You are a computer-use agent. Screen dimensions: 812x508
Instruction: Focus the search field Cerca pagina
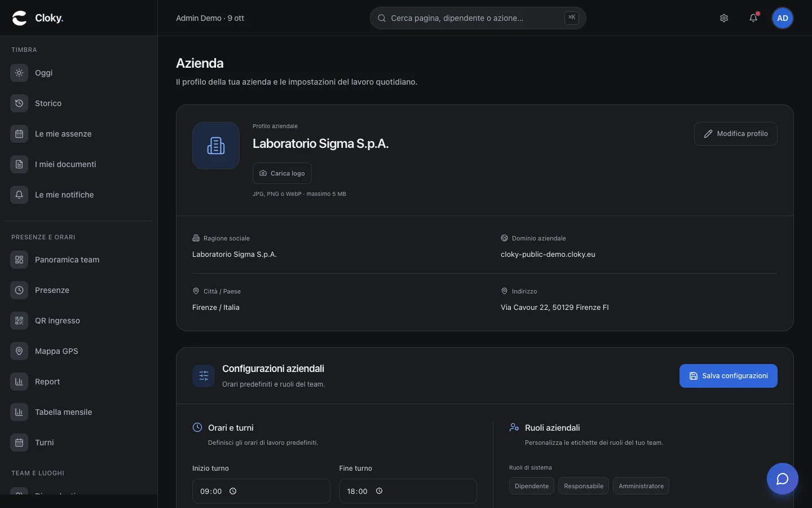pos(478,18)
